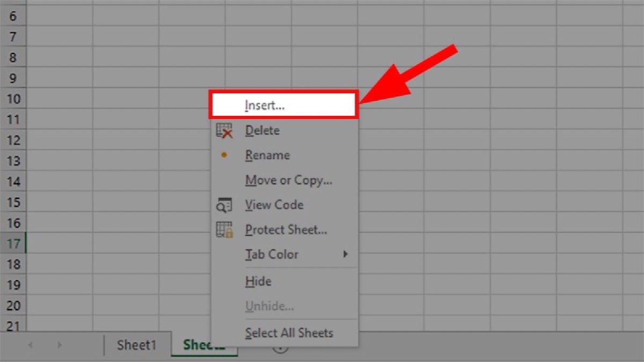Viewport: 644px width, 362px height.
Task: Click the greyed Unhide... entry
Action: (x=283, y=307)
